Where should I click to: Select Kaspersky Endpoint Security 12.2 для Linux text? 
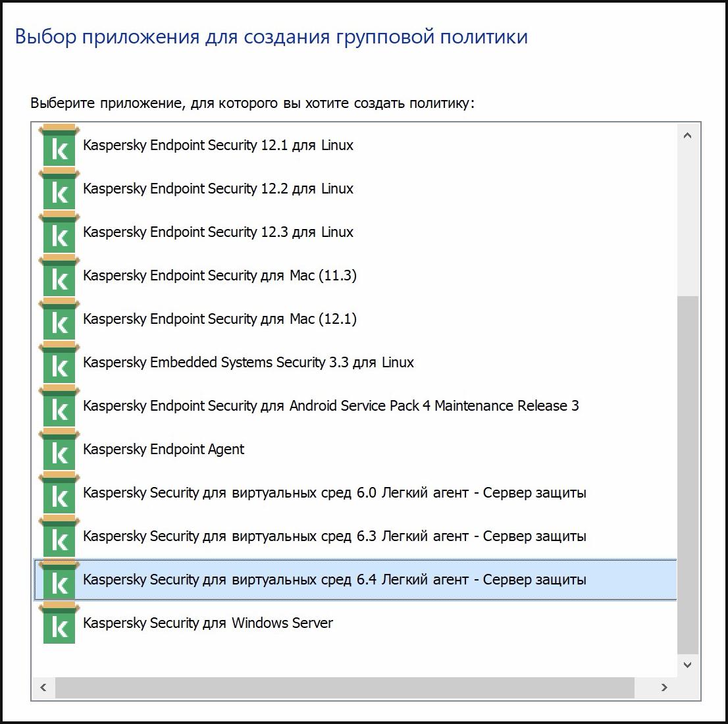218,188
